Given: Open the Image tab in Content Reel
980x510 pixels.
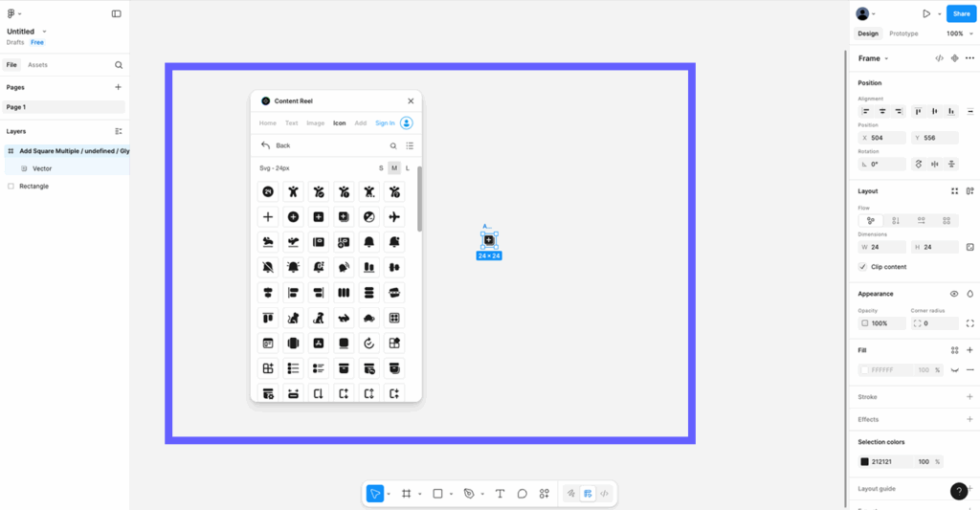Looking at the screenshot, I should [x=316, y=123].
